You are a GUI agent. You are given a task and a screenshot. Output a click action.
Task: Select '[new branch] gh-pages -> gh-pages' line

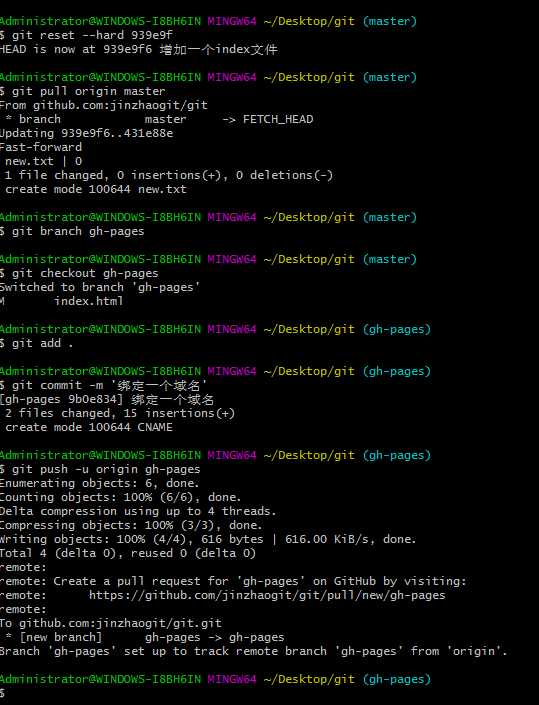point(145,637)
